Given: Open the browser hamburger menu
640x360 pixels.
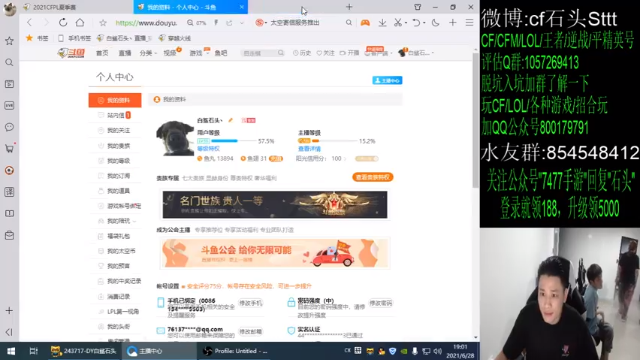Looking at the screenshot, I should (469, 23).
